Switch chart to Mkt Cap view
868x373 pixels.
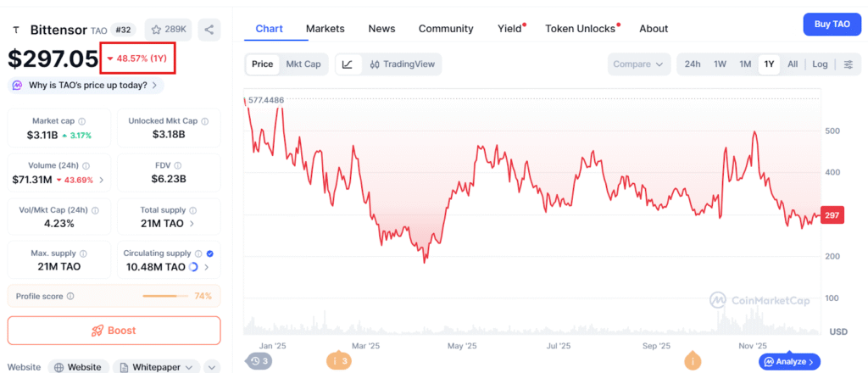click(x=303, y=64)
